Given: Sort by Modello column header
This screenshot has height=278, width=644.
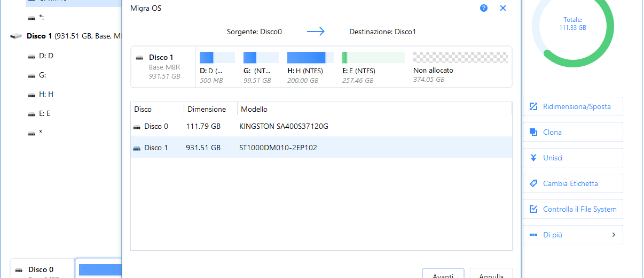Looking at the screenshot, I should 374,109.
